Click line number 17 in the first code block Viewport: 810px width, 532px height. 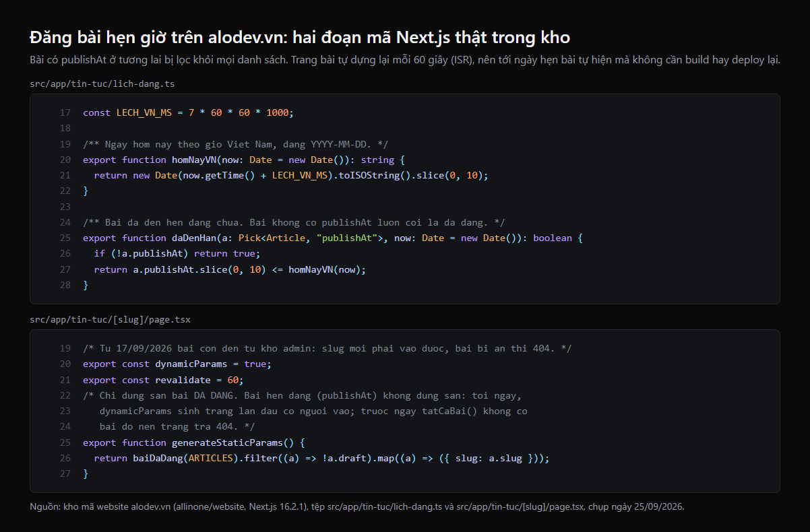65,112
